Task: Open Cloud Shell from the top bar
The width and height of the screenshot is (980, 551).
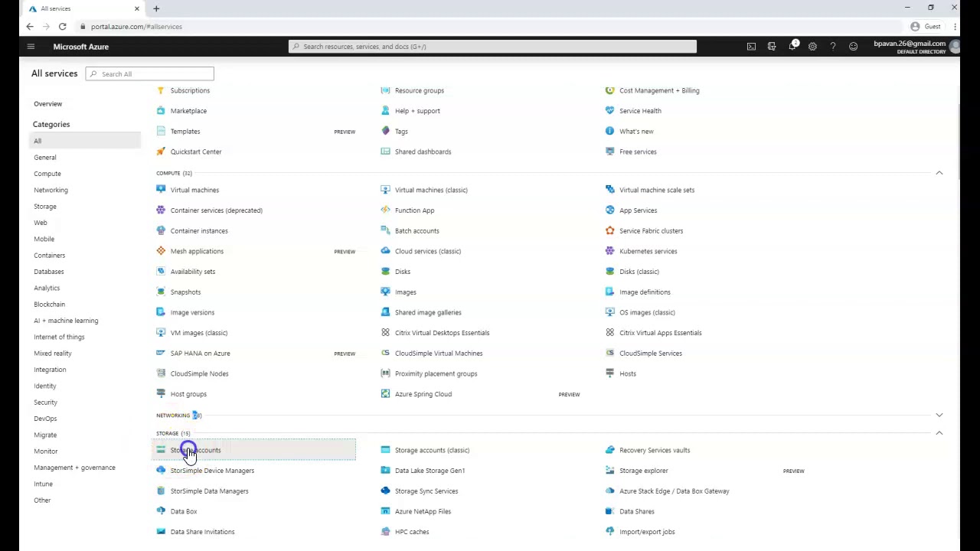Action: tap(751, 47)
